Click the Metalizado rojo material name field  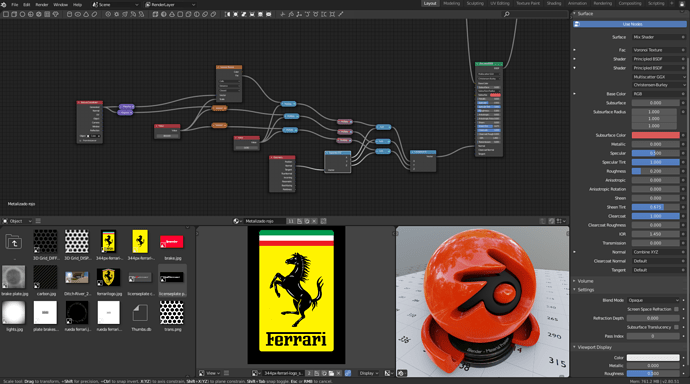264,221
